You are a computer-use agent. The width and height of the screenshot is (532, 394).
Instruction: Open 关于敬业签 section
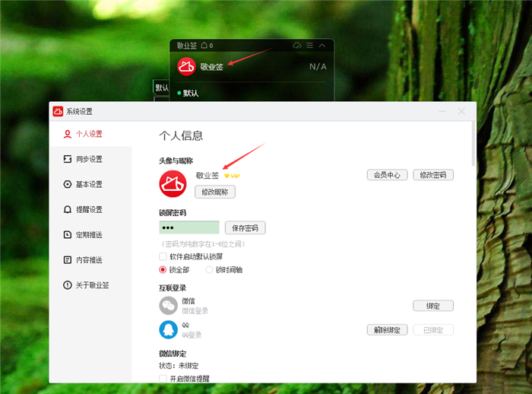[x=90, y=285]
